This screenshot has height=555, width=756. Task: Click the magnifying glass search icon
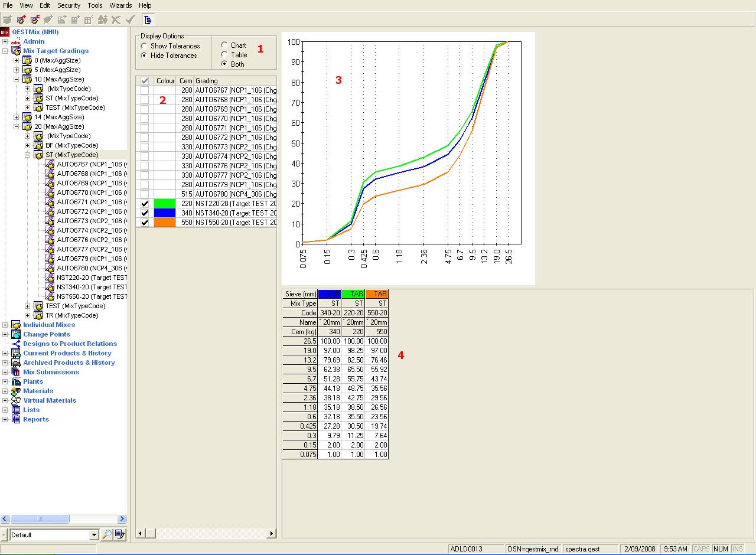(x=106, y=535)
